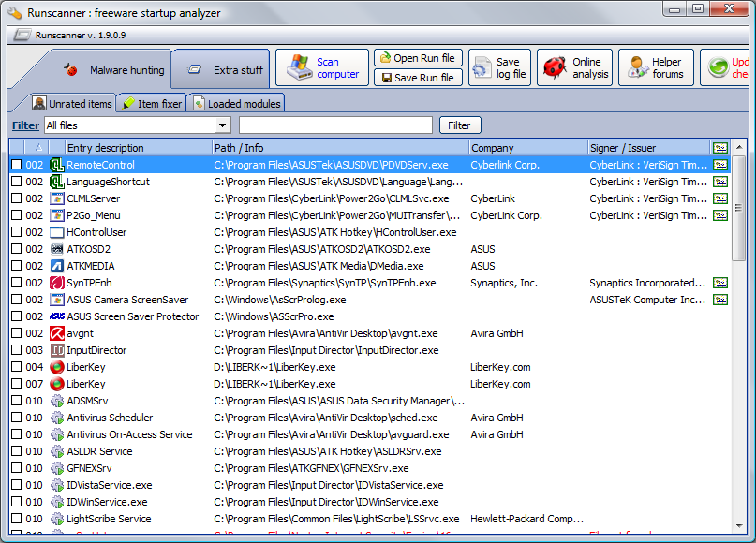Click the filter text input field
The width and height of the screenshot is (756, 543).
pyautogui.click(x=335, y=125)
